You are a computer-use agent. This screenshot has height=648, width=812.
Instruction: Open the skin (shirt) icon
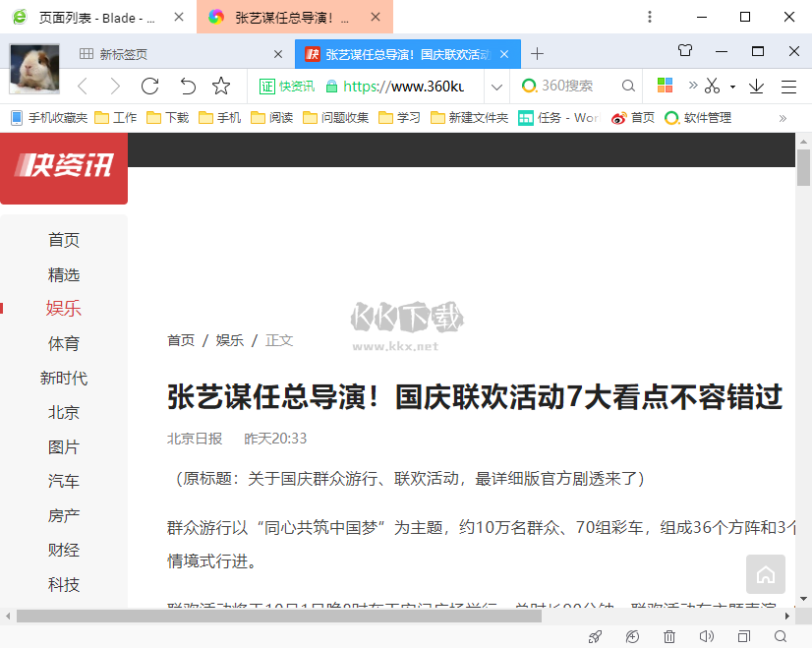tap(686, 51)
